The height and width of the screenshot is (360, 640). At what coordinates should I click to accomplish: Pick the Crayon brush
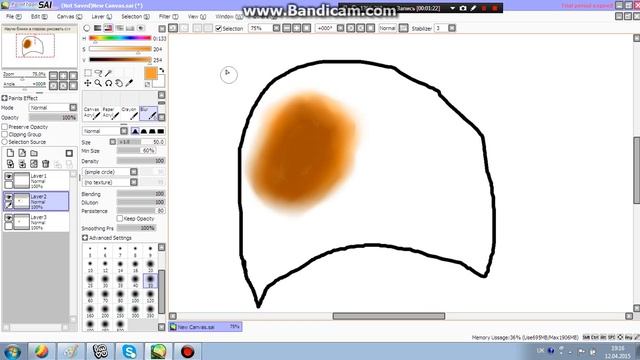point(129,113)
